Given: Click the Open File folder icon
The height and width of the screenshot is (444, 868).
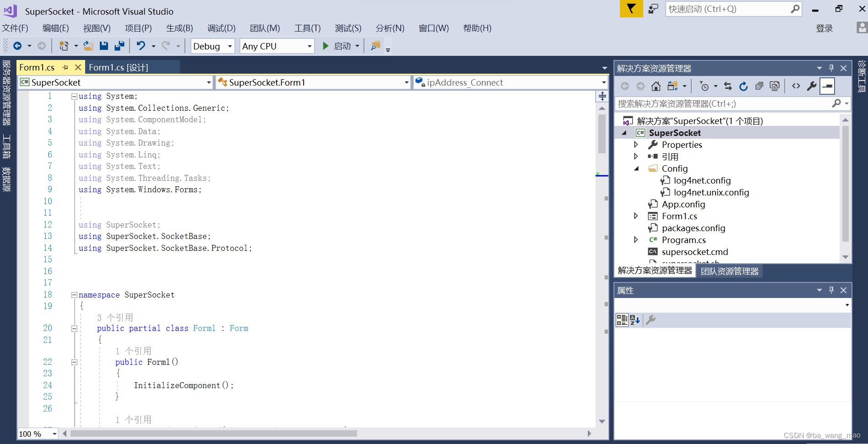Looking at the screenshot, I should pos(88,46).
